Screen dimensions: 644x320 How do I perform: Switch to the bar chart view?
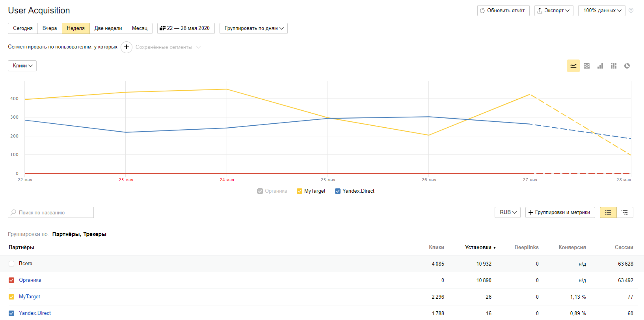pos(600,66)
